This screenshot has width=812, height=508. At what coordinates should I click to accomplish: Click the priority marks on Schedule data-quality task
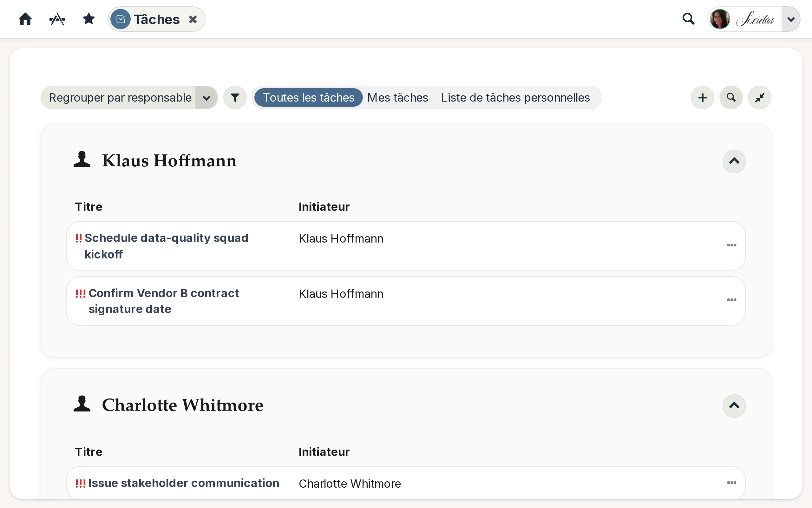point(79,238)
